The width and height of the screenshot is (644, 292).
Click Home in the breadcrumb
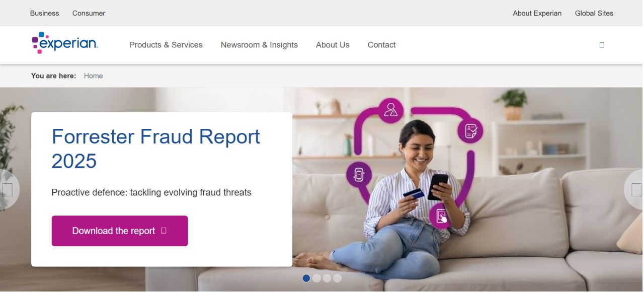(x=93, y=76)
